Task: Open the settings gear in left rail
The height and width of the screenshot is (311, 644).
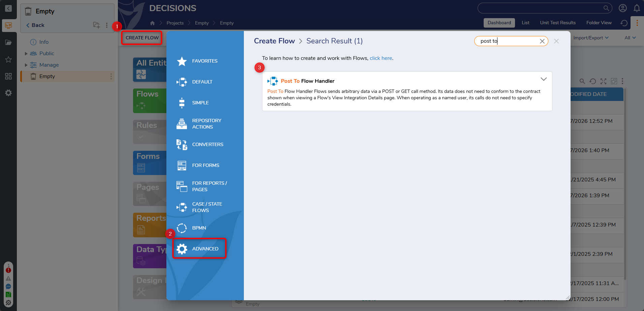Action: pos(8,93)
